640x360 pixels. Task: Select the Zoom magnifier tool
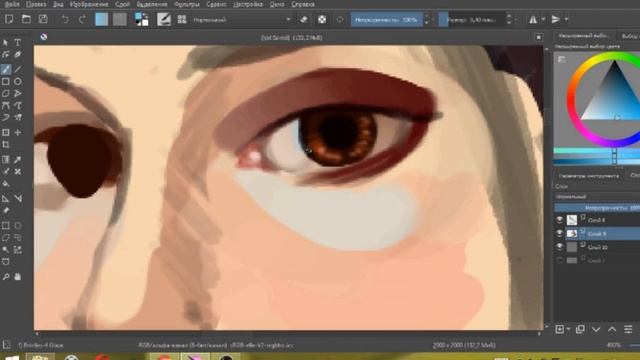(x=6, y=277)
